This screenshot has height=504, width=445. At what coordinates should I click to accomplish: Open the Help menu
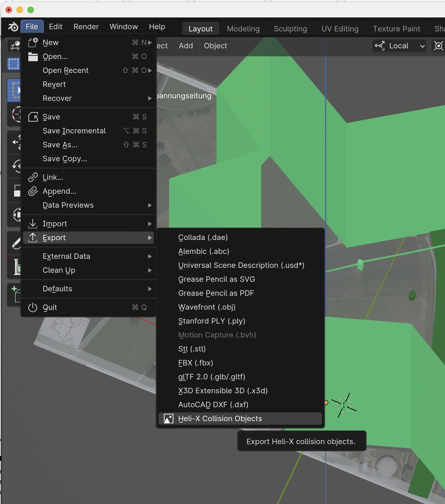[157, 27]
